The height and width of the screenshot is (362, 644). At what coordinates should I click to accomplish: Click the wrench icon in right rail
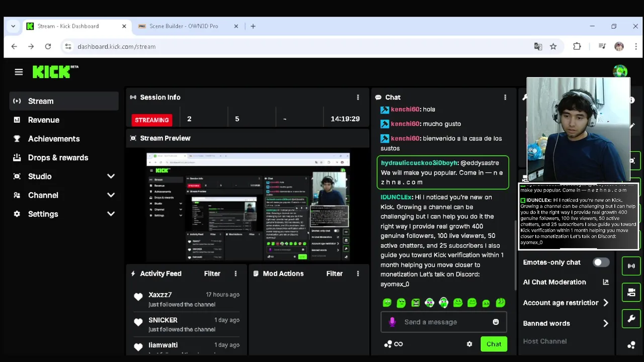(x=631, y=318)
